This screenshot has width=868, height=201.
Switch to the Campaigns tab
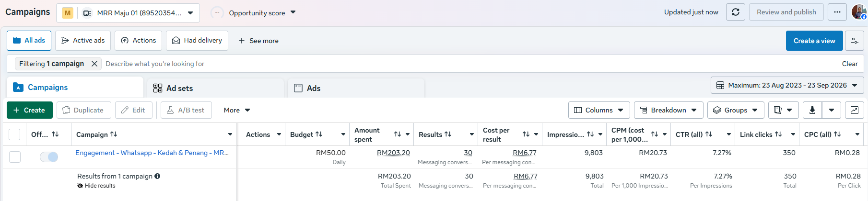coord(75,87)
